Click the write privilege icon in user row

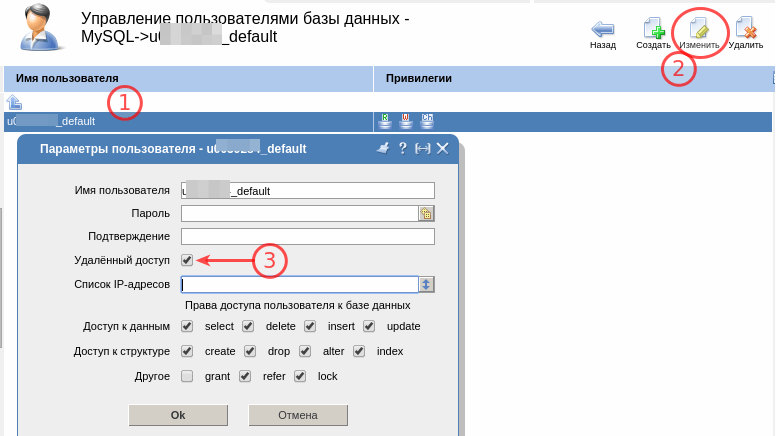(x=406, y=121)
